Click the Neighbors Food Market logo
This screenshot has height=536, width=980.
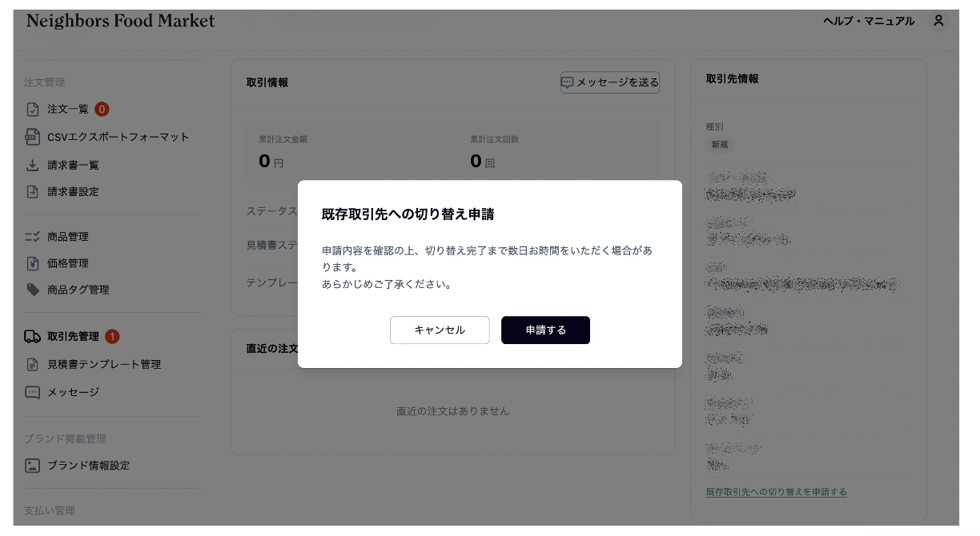[121, 21]
